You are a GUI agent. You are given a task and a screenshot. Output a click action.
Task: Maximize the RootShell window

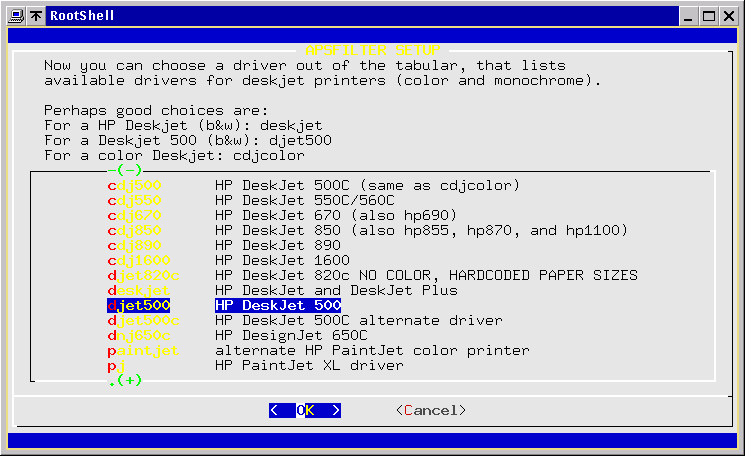[708, 16]
